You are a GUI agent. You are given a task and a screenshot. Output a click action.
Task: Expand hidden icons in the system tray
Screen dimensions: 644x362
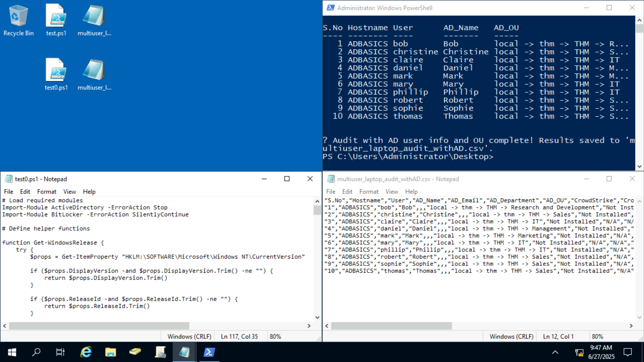tap(554, 352)
